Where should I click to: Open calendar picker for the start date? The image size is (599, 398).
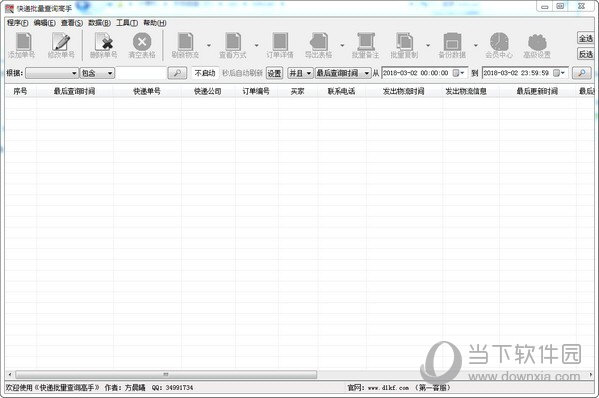[x=458, y=73]
